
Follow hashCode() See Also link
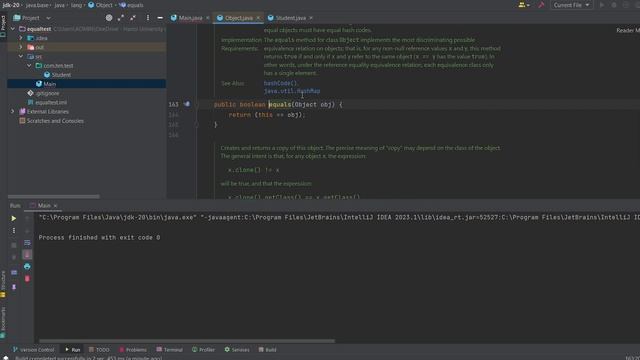[280, 83]
